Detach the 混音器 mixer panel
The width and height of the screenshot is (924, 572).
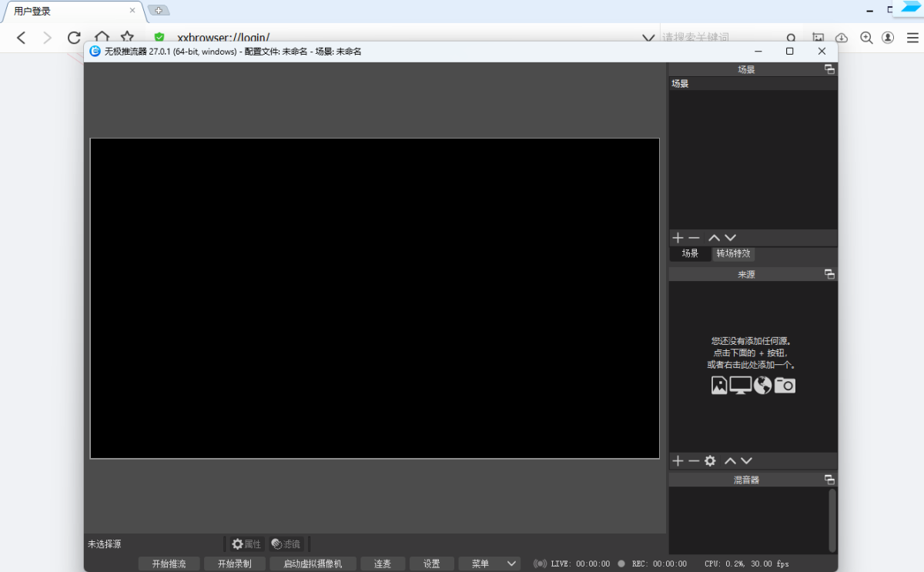(829, 480)
